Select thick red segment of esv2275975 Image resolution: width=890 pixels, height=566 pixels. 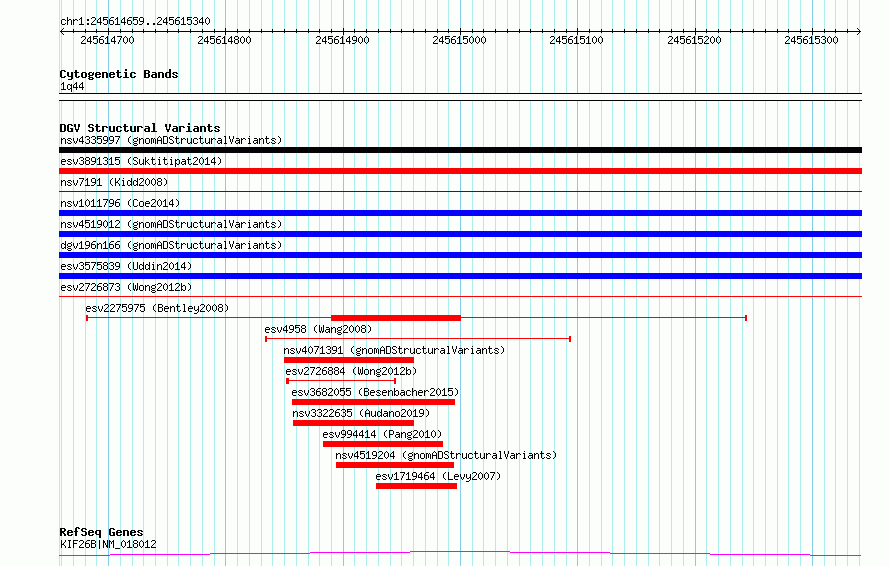click(396, 318)
